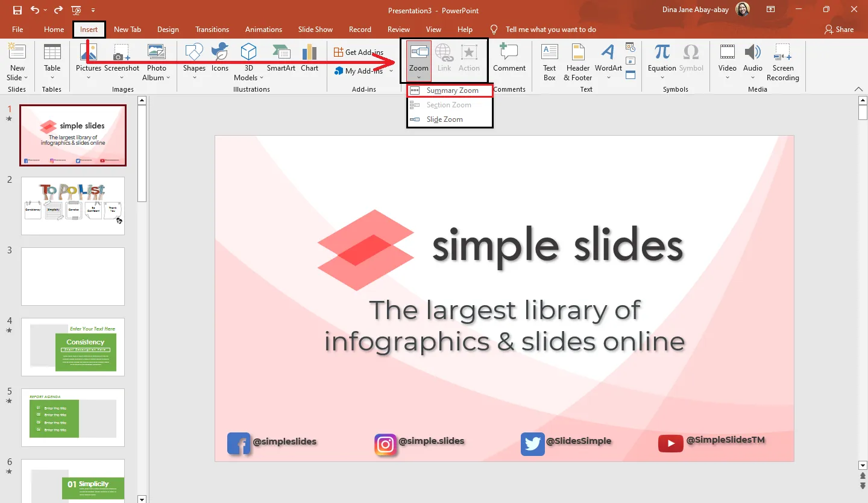
Task: Collapse the ribbon using the chevron
Action: tap(859, 89)
